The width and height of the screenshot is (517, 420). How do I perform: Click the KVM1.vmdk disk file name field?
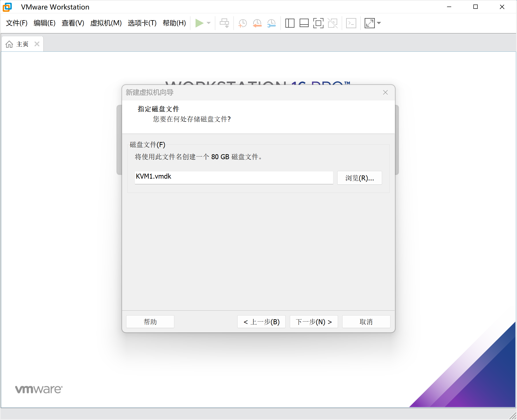(234, 177)
